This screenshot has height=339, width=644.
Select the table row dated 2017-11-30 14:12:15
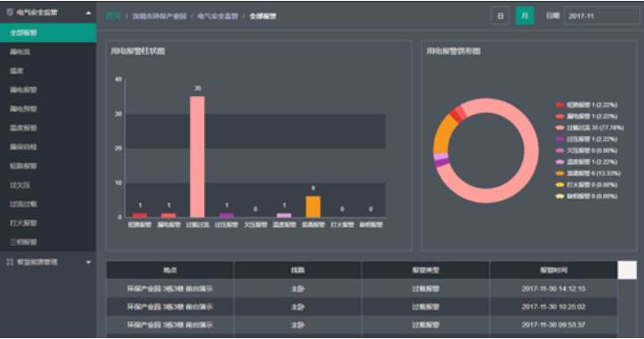point(362,288)
